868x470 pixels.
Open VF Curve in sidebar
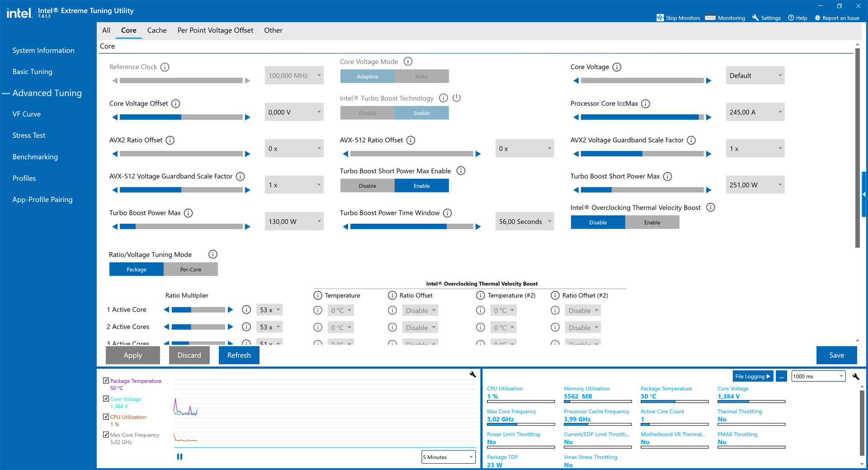(x=27, y=114)
